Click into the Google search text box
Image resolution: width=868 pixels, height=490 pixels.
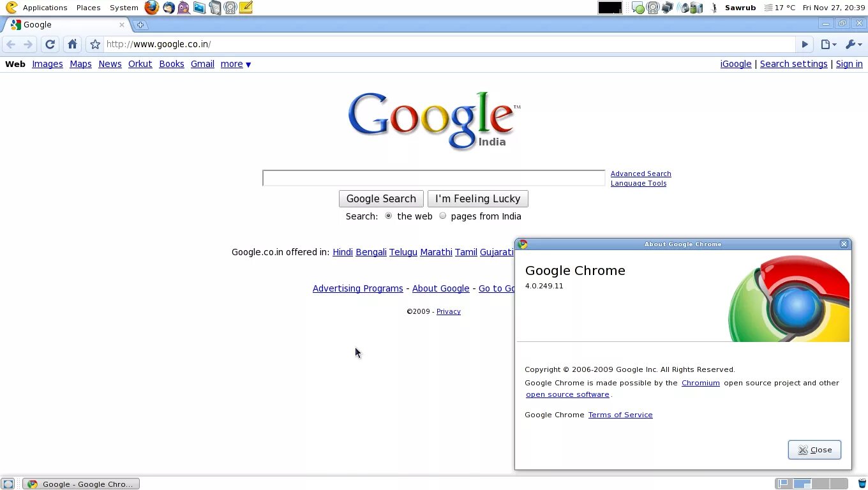click(434, 178)
